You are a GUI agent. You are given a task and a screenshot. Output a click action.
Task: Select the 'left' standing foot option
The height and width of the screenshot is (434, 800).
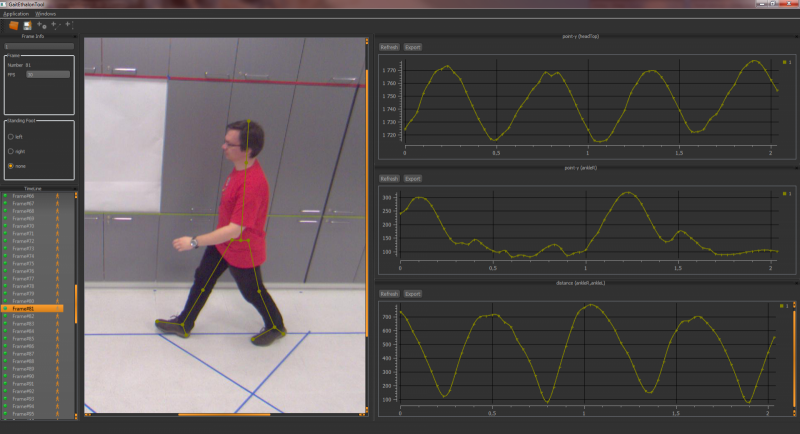11,136
